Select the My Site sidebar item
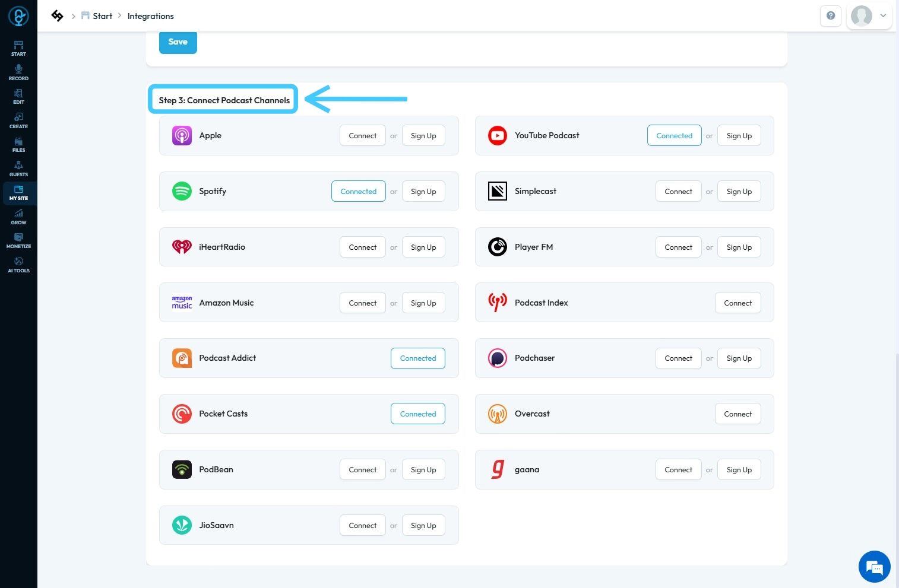Screen dimensions: 899x588 18,193
